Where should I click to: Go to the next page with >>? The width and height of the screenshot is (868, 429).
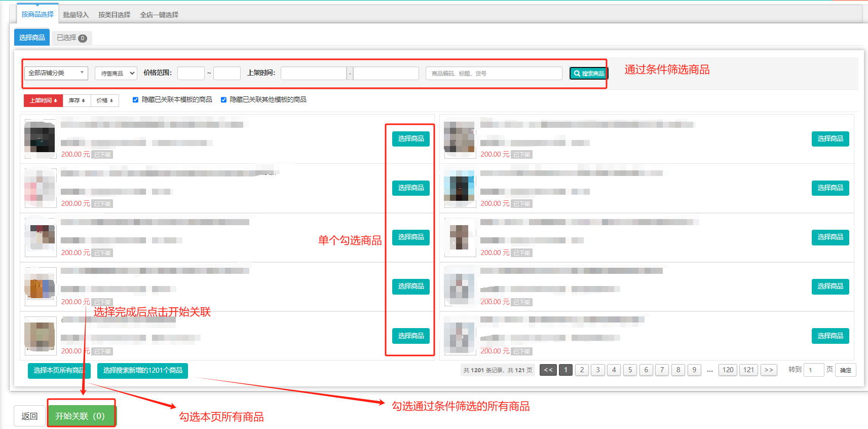point(769,370)
